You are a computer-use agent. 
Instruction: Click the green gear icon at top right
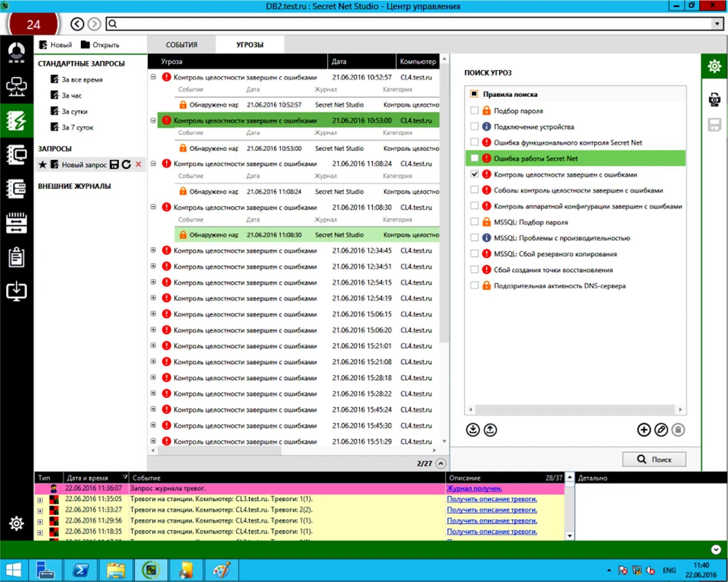[x=714, y=66]
